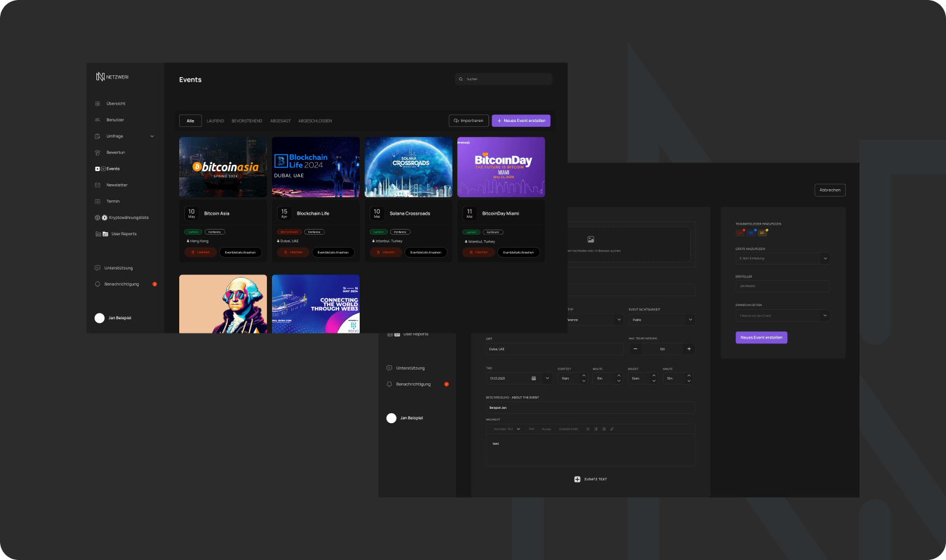The height and width of the screenshot is (560, 946).
Task: Open the Blockchain Life 2024 event thumbnail
Action: [316, 167]
